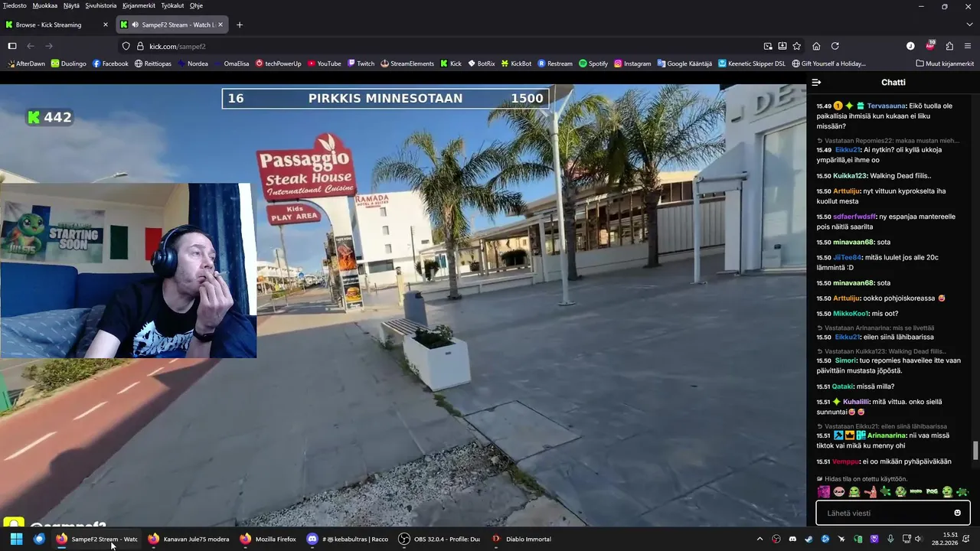Insert the MOMO emote into chat

[x=916, y=492]
